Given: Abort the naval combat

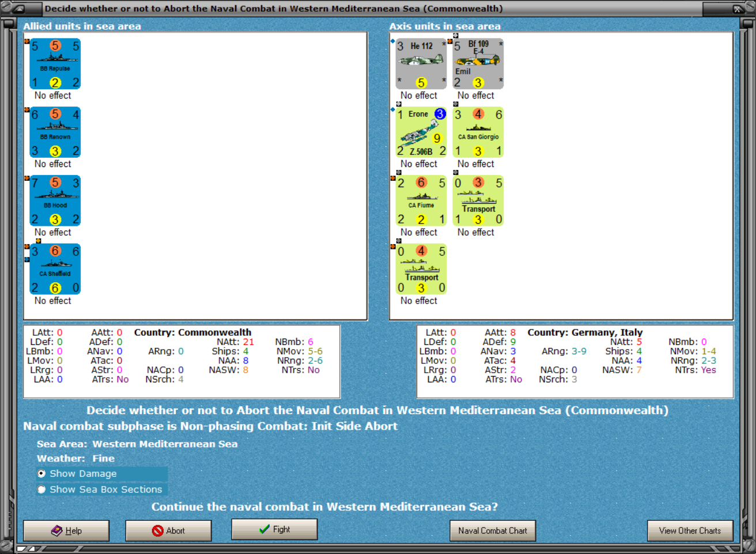Looking at the screenshot, I should tap(168, 530).
